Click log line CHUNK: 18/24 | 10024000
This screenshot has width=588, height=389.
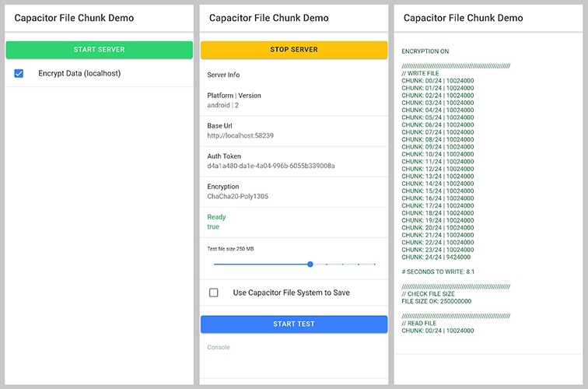click(x=438, y=213)
